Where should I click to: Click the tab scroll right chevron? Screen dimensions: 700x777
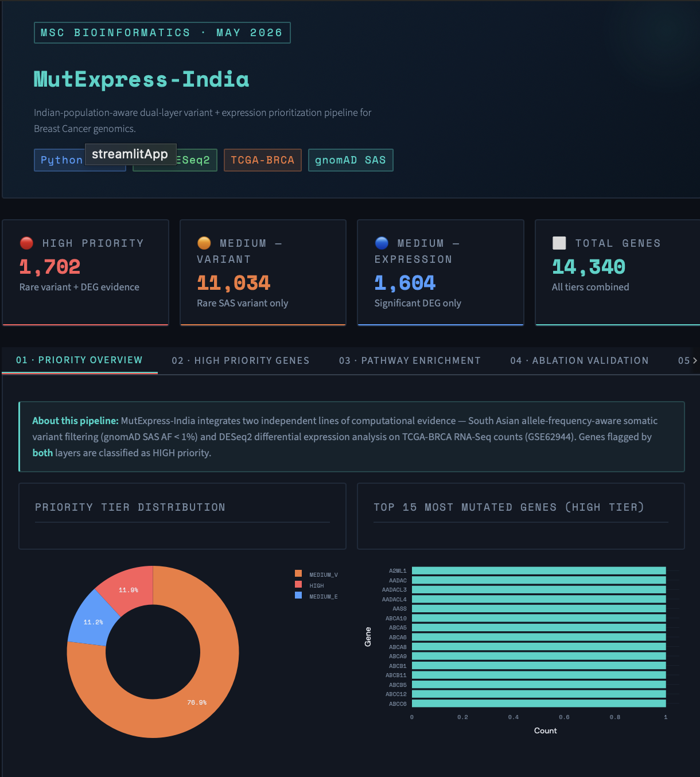tap(695, 360)
